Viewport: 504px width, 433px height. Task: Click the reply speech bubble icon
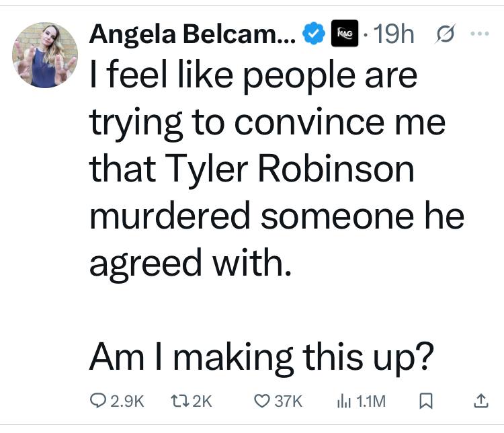(97, 401)
